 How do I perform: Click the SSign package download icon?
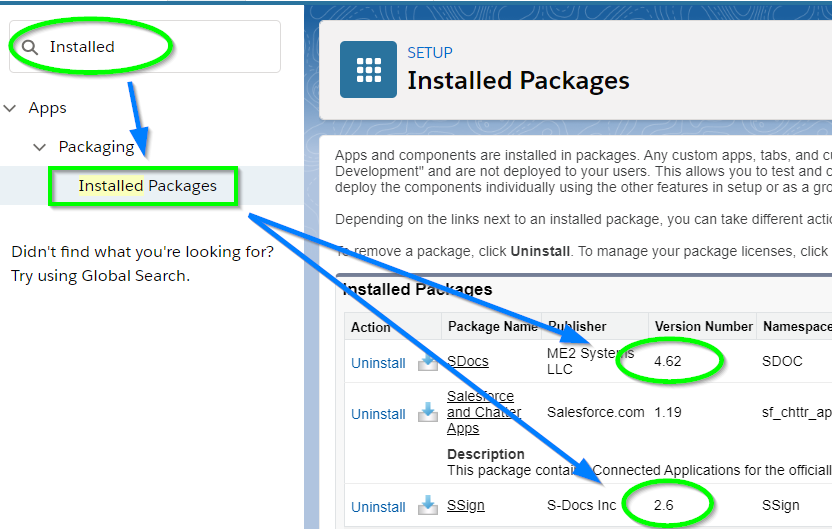(428, 505)
